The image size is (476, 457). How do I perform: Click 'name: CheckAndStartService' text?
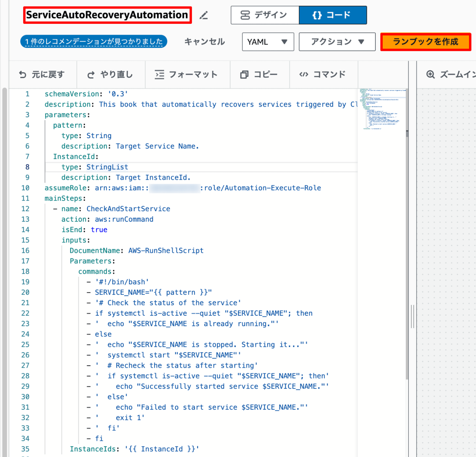pyautogui.click(x=116, y=209)
